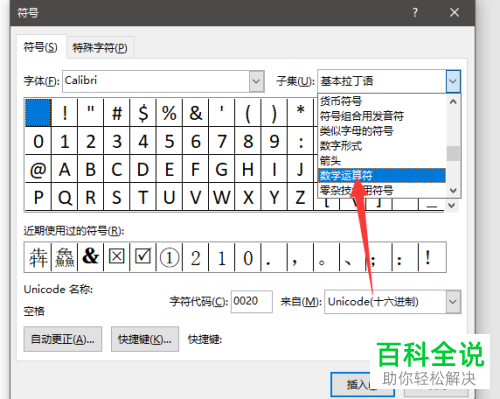The image size is (500, 399).
Task: Choose 数字形式 in subset list
Action: [341, 146]
